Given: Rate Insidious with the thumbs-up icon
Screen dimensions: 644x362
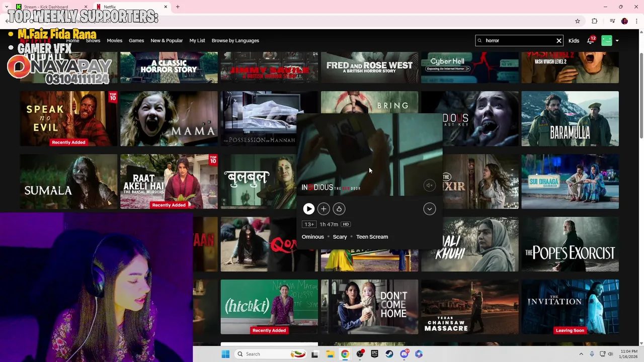Looking at the screenshot, I should pos(339,209).
